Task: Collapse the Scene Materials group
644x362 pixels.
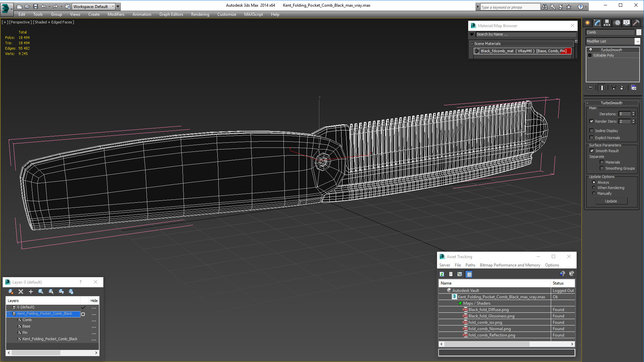Action: click(x=472, y=44)
